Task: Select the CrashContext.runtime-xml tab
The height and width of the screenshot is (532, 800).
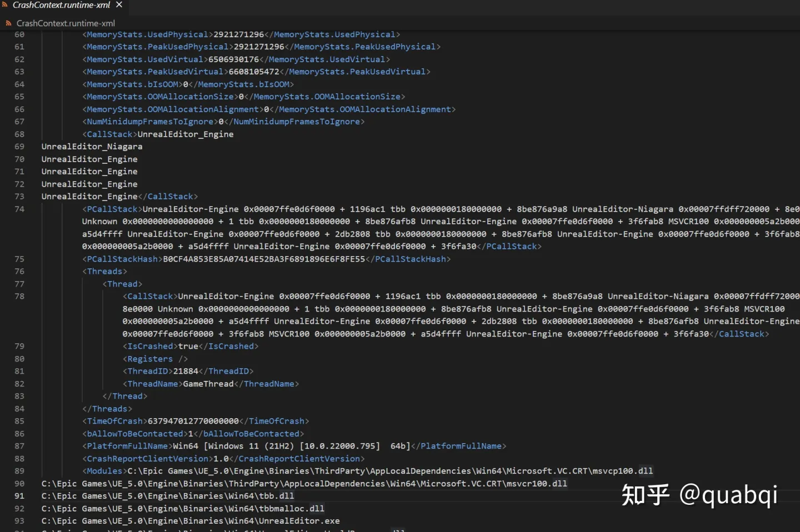Action: [61, 5]
